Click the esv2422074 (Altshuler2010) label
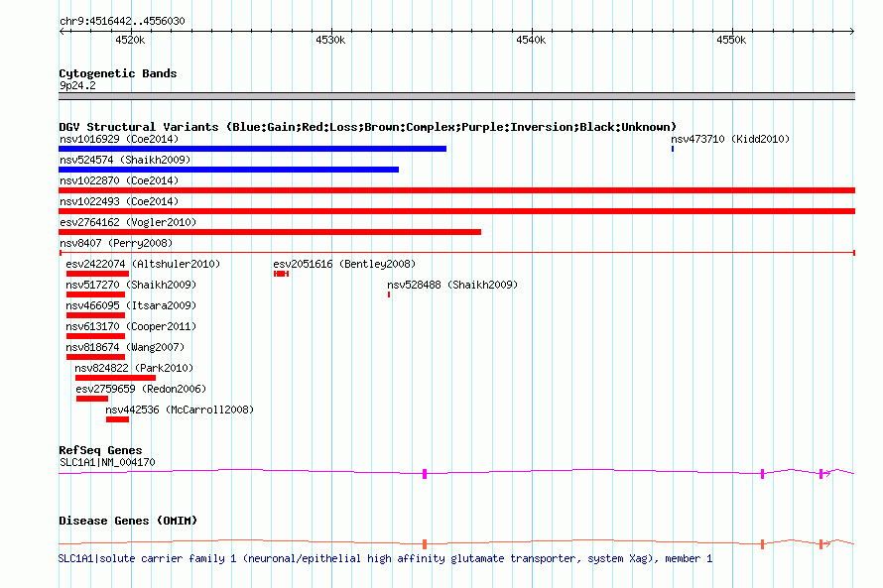 [x=143, y=264]
